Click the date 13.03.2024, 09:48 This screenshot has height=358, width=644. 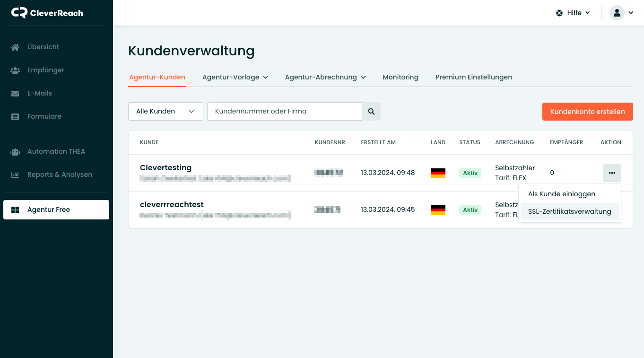coord(388,173)
